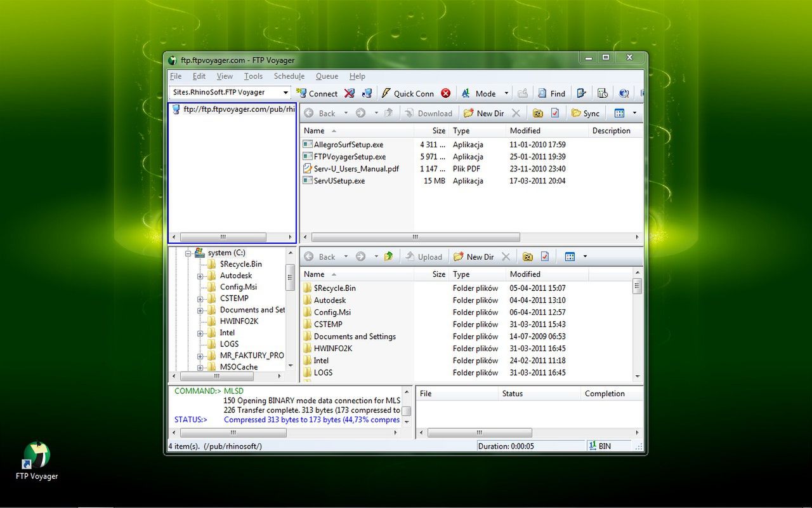This screenshot has height=508, width=812.
Task: Click New Dir in the remote pane toolbar
Action: coord(483,113)
